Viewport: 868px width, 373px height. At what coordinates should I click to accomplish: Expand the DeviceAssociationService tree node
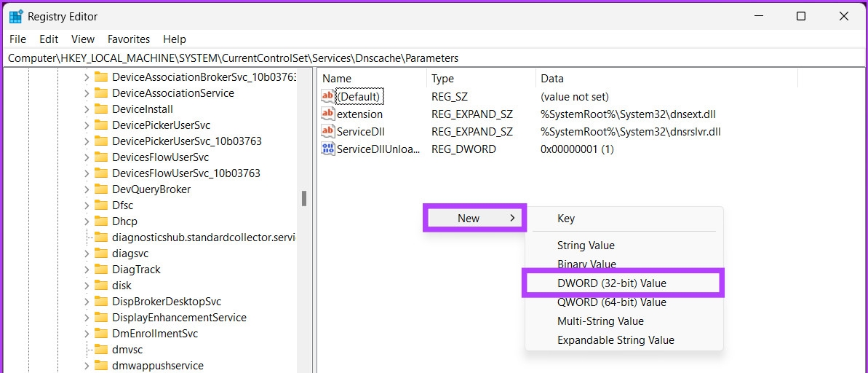point(87,93)
